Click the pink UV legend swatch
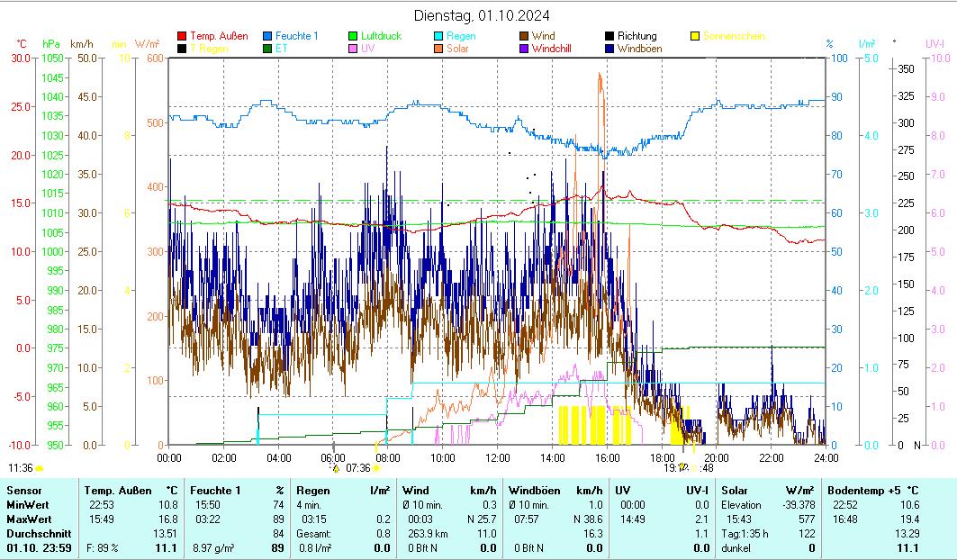 [354, 49]
